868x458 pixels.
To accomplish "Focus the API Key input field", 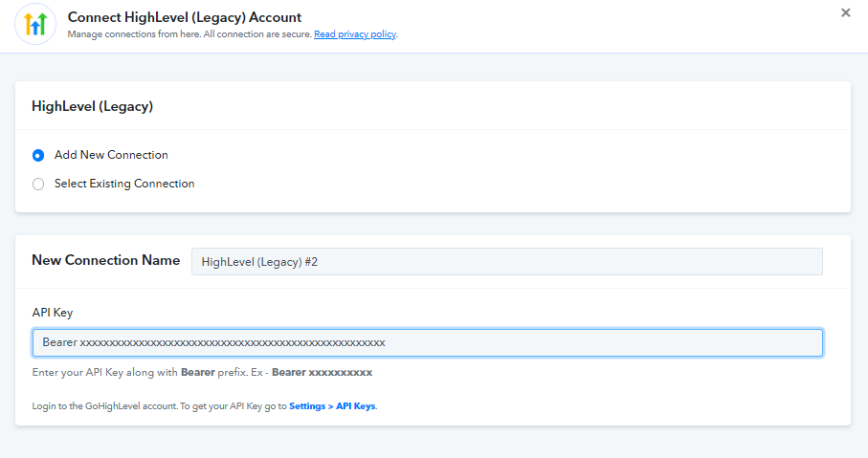I will [x=428, y=343].
